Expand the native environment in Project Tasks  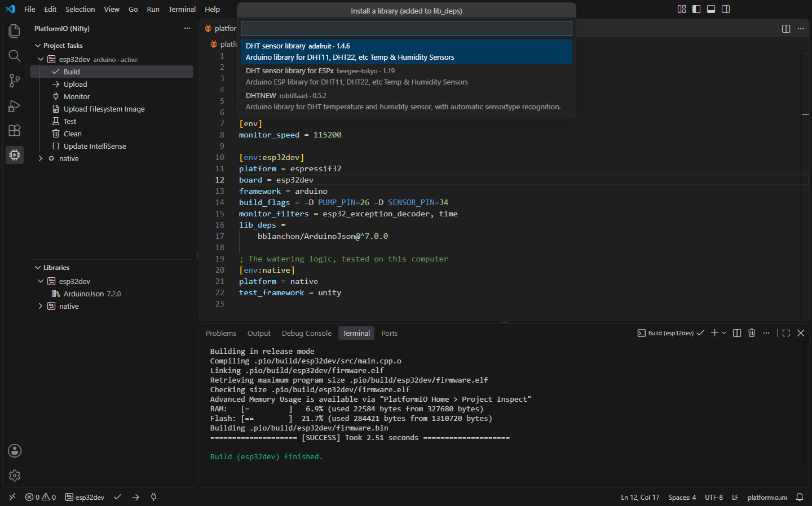click(x=41, y=158)
